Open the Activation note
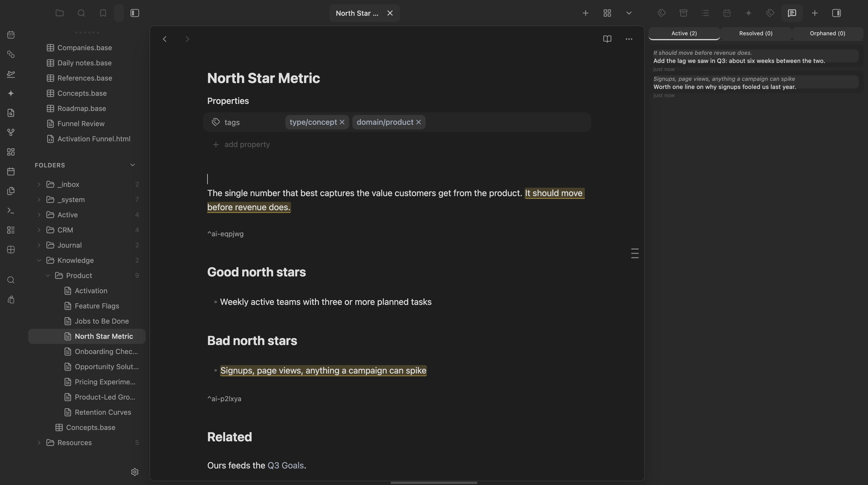Viewport: 868px width, 485px height. [x=87, y=291]
